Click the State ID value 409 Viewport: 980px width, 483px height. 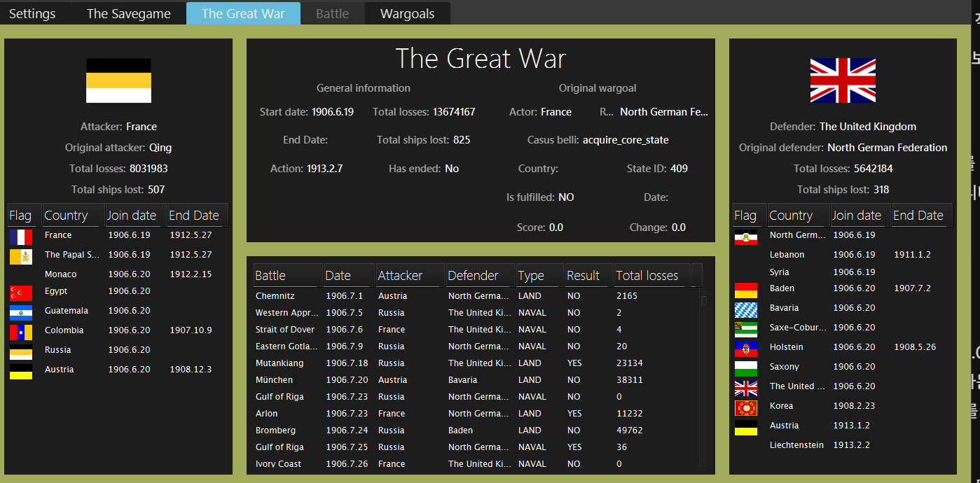point(679,169)
